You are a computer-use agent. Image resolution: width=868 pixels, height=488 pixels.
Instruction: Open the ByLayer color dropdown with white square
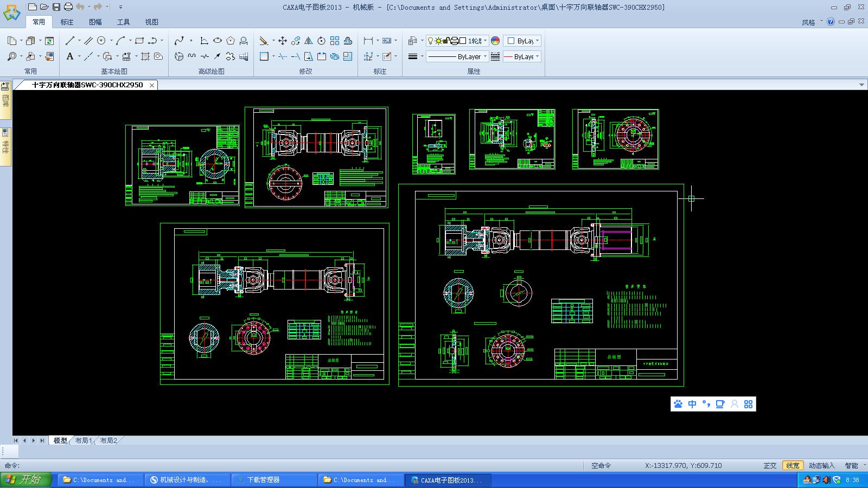coord(522,41)
